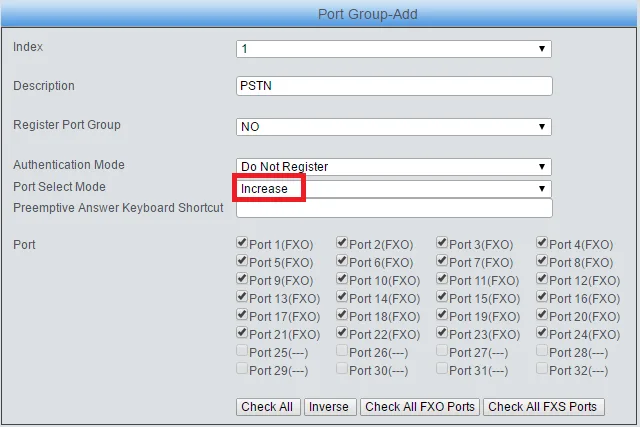Screen dimensions: 640x427
Task: Deselect the Port 24(FXO) checkbox
Action: tap(542, 334)
